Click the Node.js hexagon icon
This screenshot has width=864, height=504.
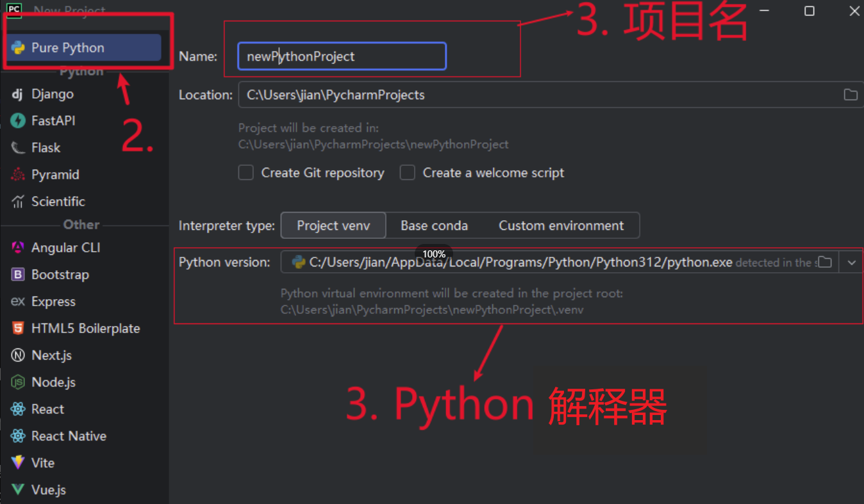pos(18,382)
